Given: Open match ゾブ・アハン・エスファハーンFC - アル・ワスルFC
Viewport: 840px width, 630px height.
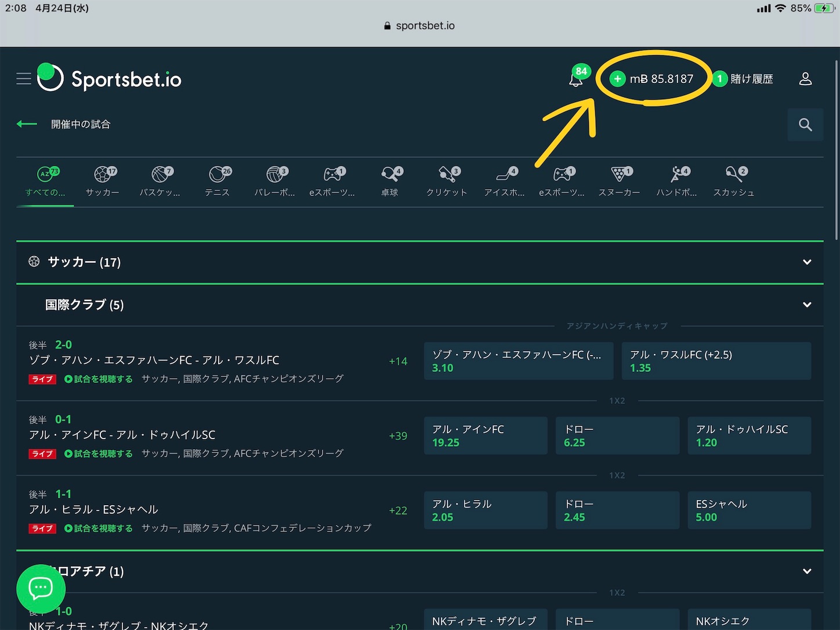Looking at the screenshot, I should click(x=154, y=360).
